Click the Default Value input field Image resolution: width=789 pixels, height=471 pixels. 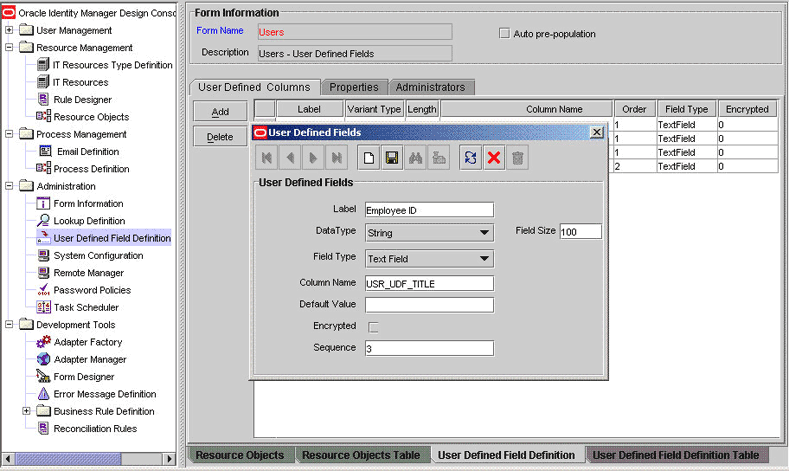(x=429, y=305)
